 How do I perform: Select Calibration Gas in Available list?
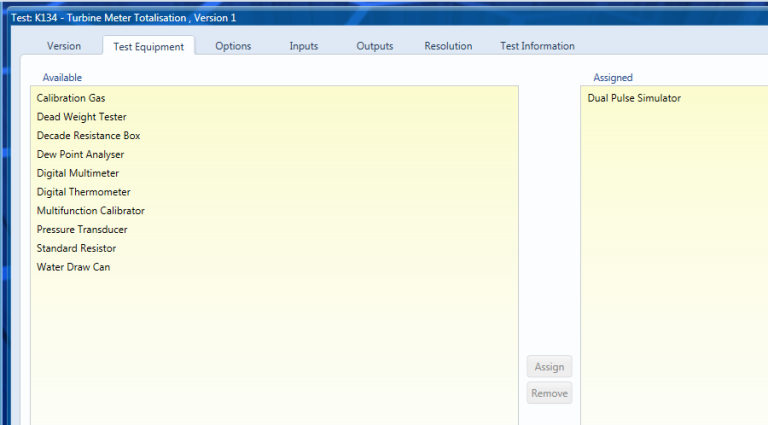point(71,98)
